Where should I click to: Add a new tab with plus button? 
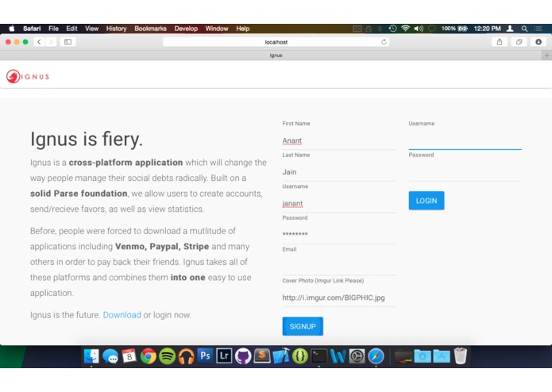point(546,56)
